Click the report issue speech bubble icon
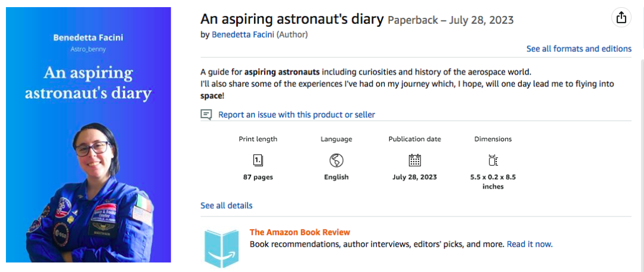 tap(206, 115)
